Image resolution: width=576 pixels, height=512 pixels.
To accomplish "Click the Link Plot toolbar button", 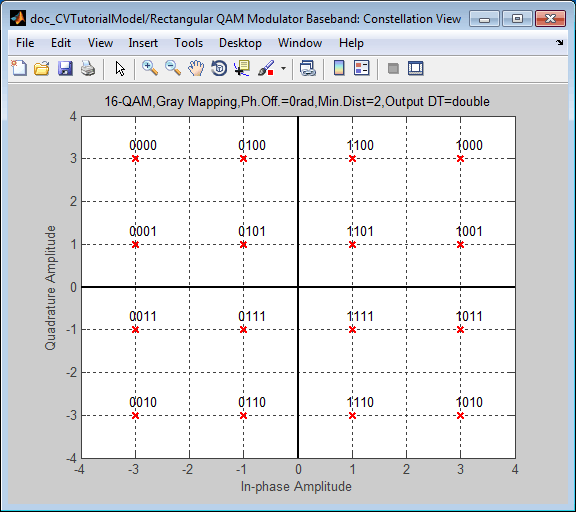I will (x=308, y=68).
